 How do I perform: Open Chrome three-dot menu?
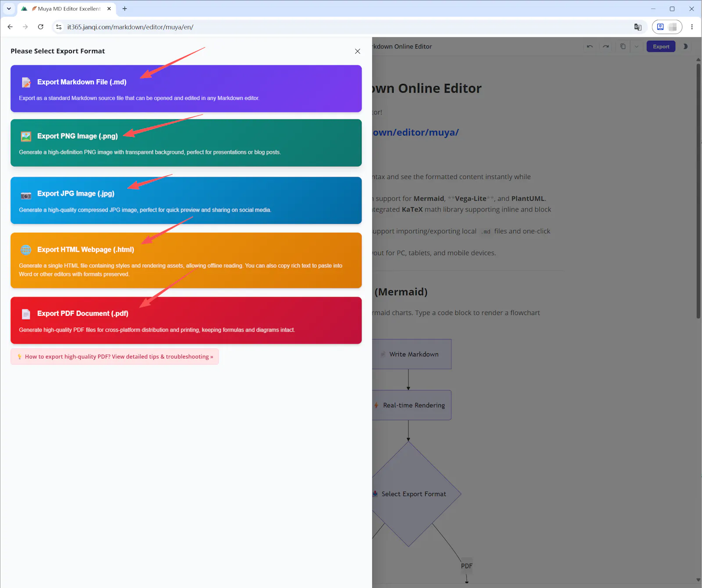coord(692,27)
